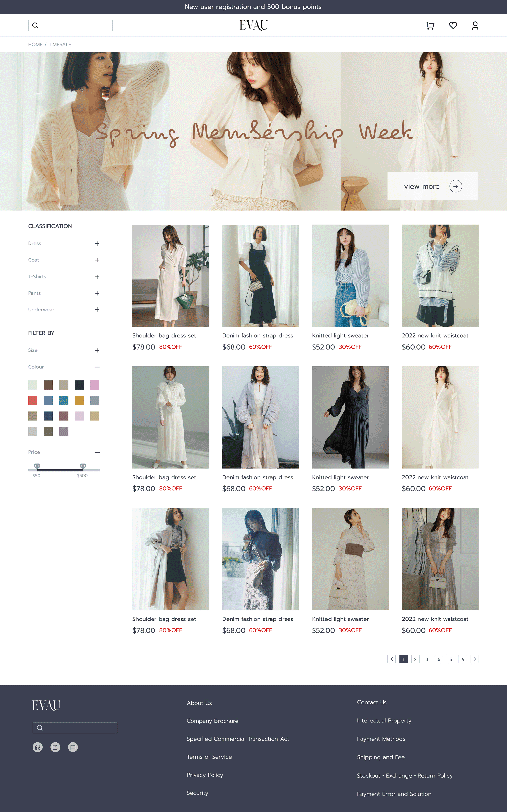This screenshot has height=812, width=507.
Task: Go to pagination page 3
Action: [x=427, y=659]
